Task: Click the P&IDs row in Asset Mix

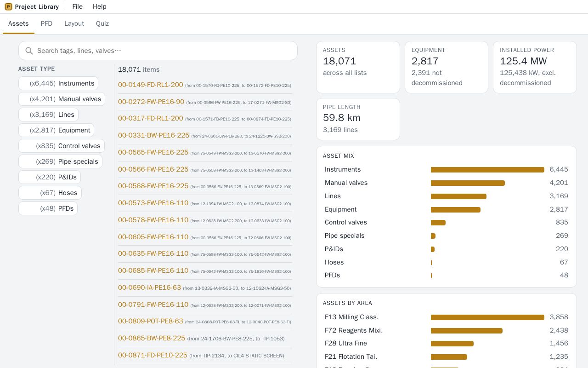Action: pyautogui.click(x=447, y=249)
